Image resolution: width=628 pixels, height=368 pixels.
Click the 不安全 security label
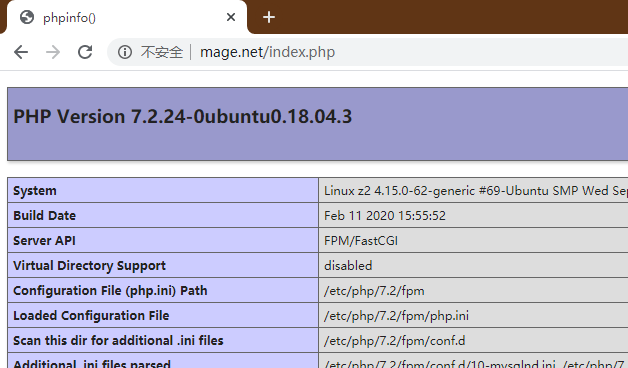(161, 52)
